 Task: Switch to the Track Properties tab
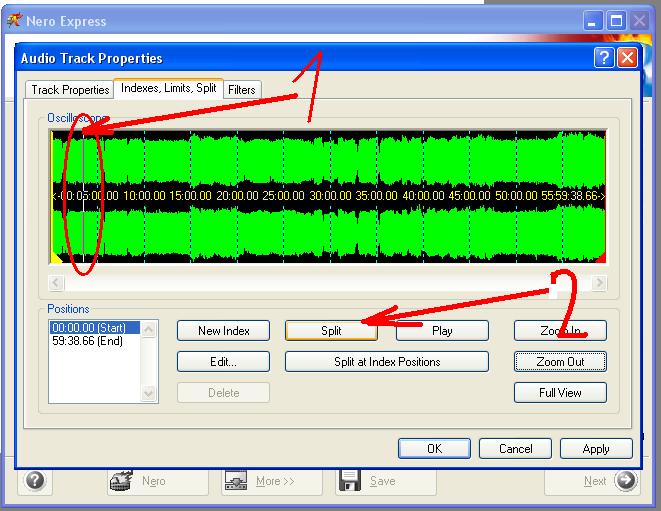tap(70, 90)
